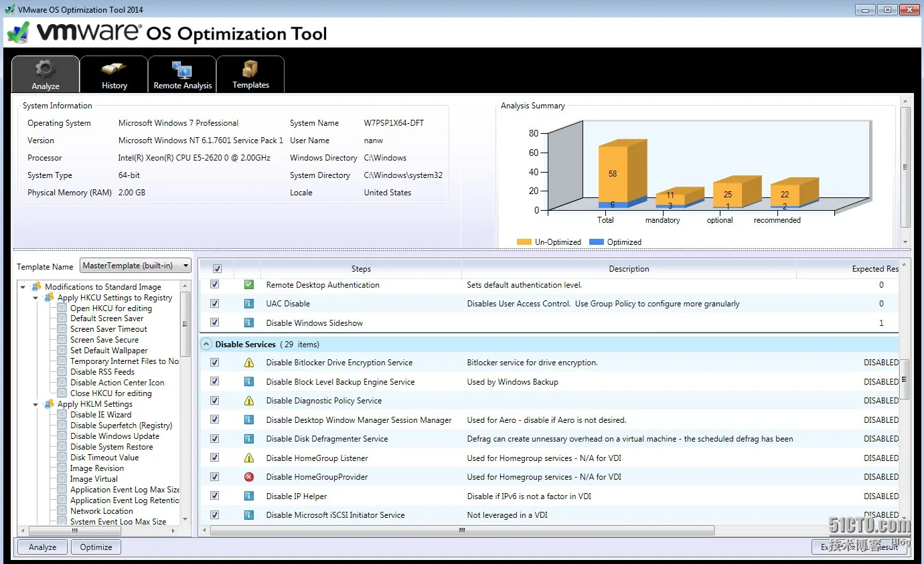Click the template tree vertical scrollbar thumb

coord(185,323)
